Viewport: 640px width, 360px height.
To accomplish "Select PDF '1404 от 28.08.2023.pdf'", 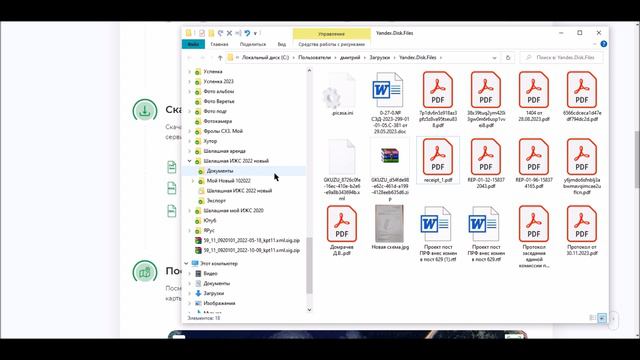I will pos(533,89).
